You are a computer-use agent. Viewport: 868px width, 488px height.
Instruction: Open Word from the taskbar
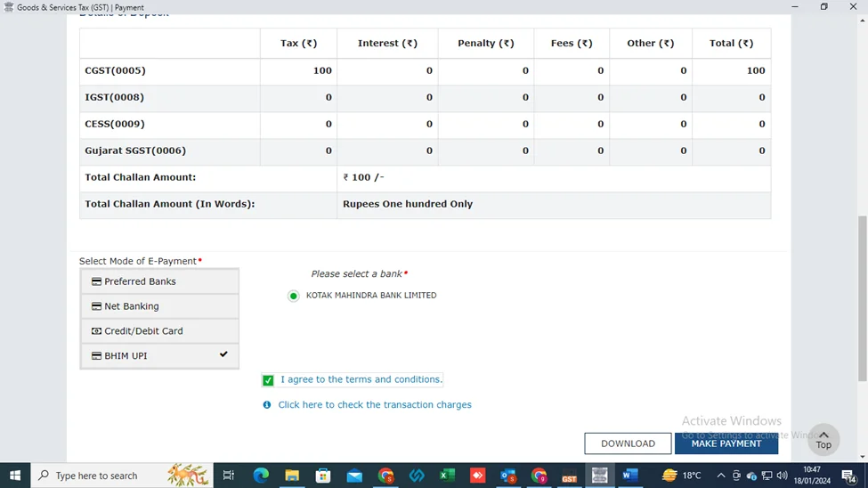click(630, 476)
